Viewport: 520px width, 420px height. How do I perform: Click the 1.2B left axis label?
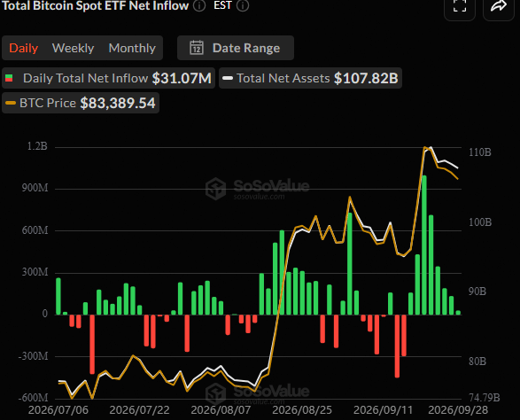pyautogui.click(x=37, y=146)
